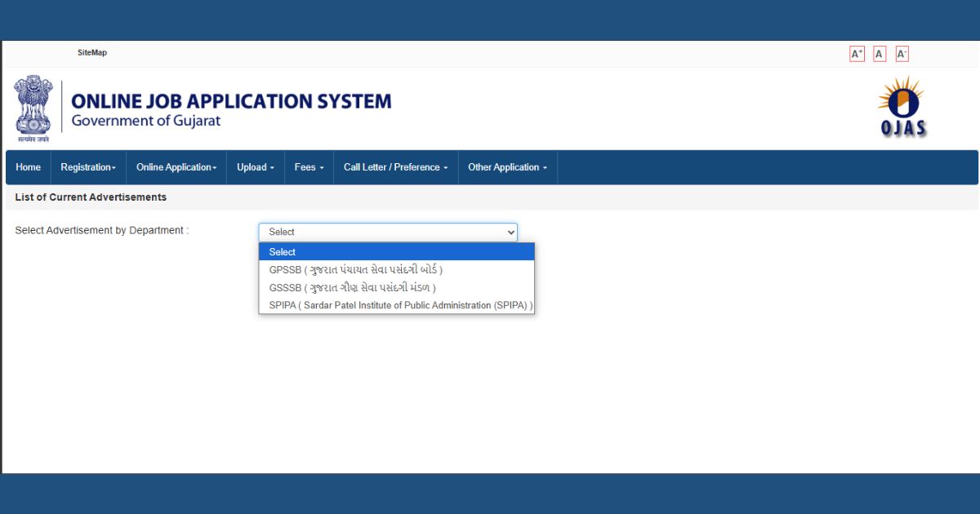The image size is (980, 514).
Task: Open the Fees menu
Action: (x=309, y=167)
